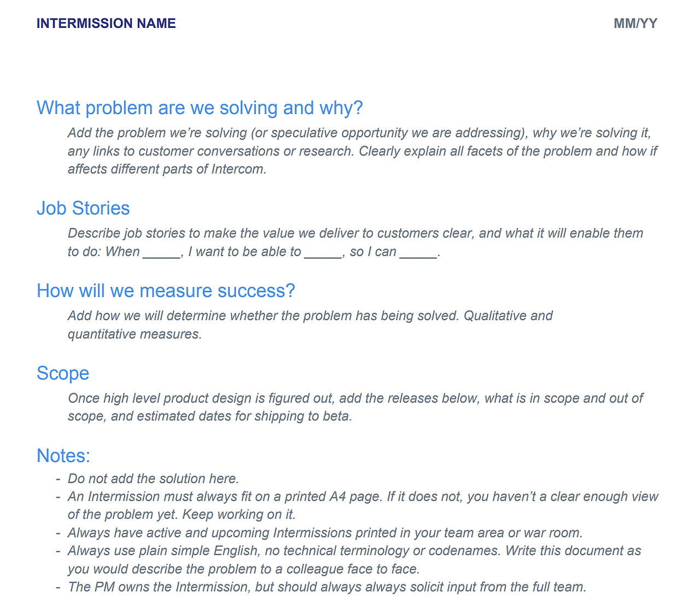The width and height of the screenshot is (700, 615).
Task: Click the 'Scope' heading
Action: (x=63, y=373)
